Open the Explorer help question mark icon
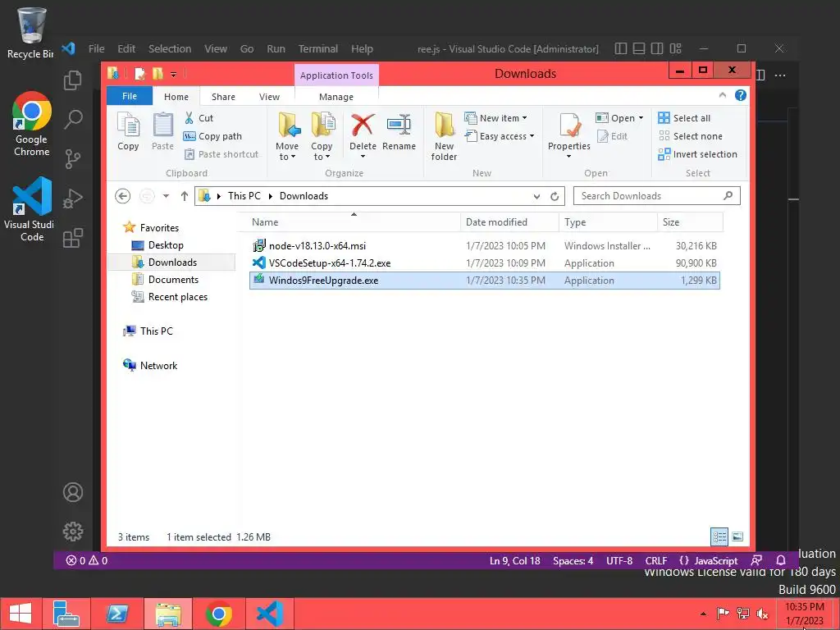 741,95
